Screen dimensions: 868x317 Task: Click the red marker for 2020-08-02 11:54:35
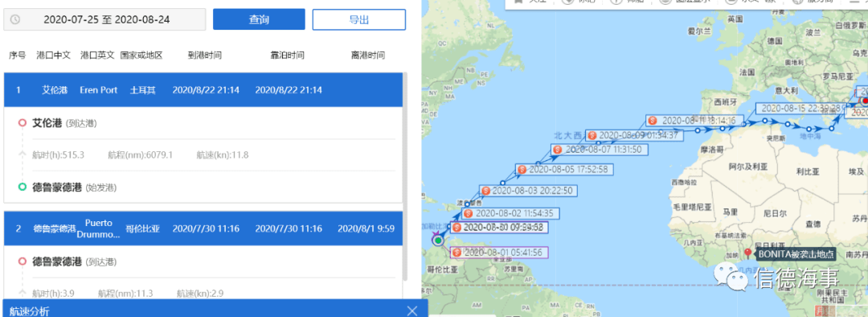coord(468,213)
